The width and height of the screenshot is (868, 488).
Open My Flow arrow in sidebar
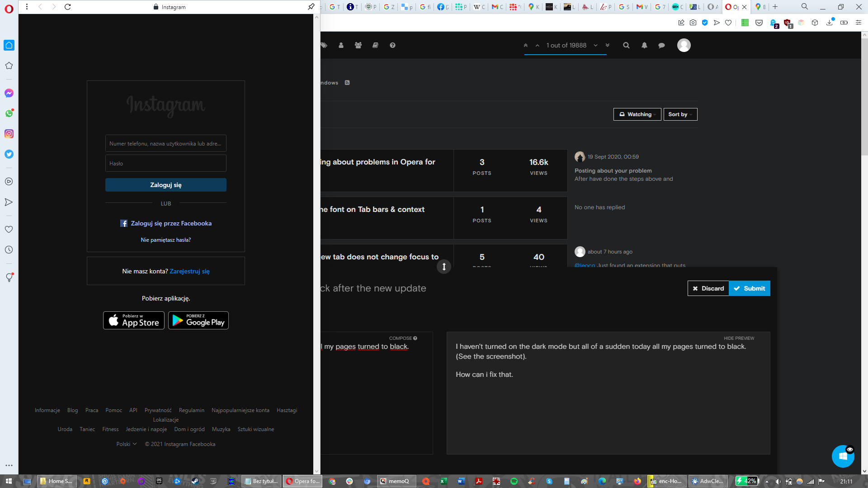coord(9,202)
